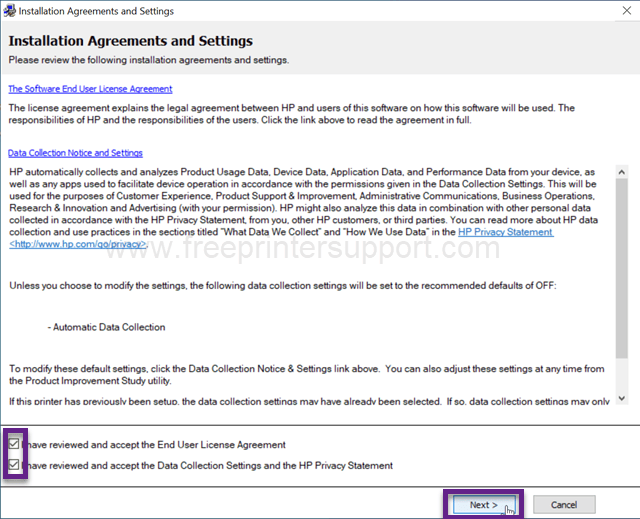
Task: Click the End User License Agreement acceptance label text
Action: [x=154, y=445]
